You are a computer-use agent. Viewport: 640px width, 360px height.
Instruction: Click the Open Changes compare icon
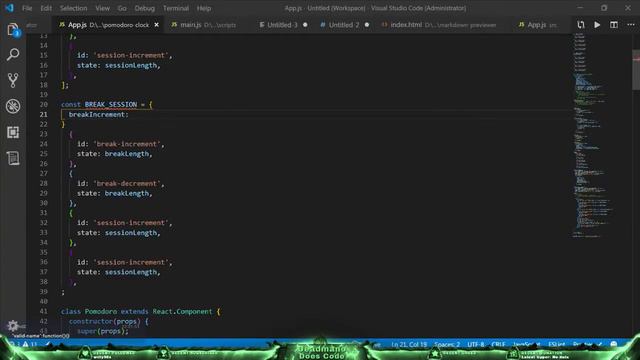click(581, 25)
